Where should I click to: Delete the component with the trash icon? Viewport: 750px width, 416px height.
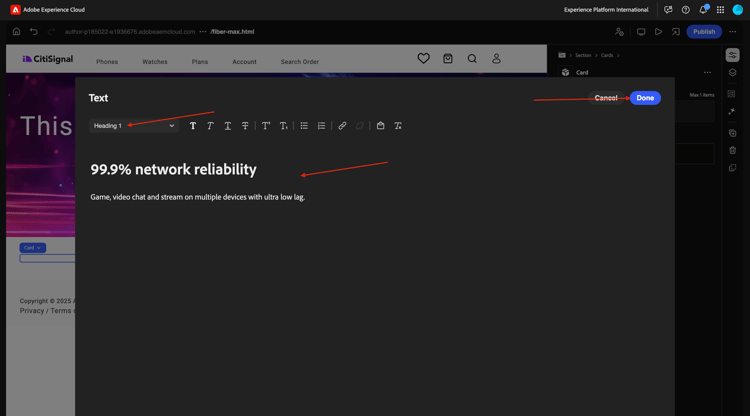[x=732, y=150]
